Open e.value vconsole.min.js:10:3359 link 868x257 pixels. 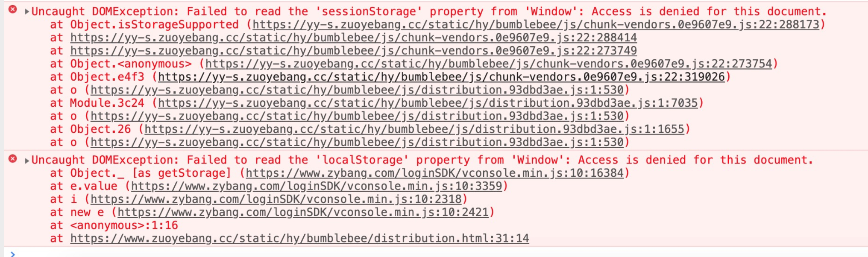[x=317, y=187]
